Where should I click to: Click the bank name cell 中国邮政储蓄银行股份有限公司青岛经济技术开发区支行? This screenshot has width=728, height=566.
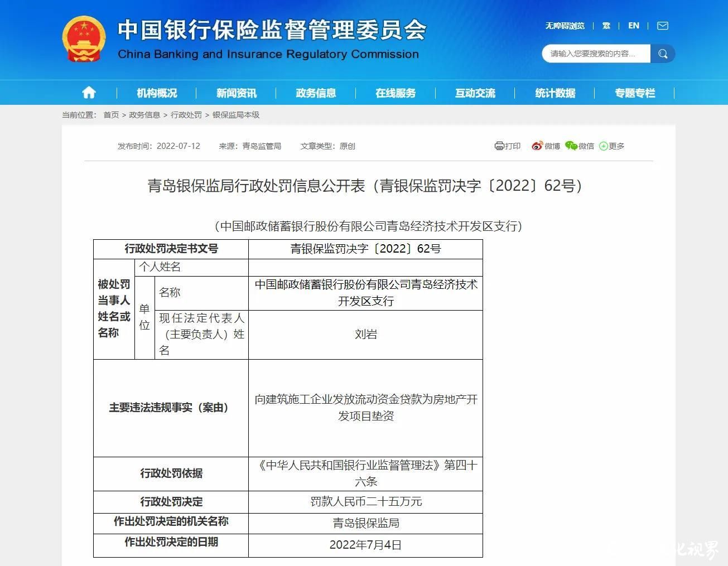[365, 293]
